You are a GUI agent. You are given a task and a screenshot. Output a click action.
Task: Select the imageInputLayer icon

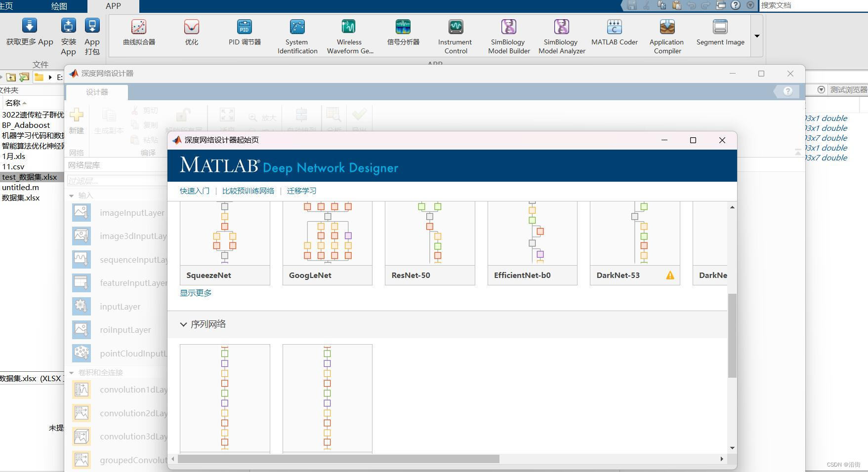82,213
